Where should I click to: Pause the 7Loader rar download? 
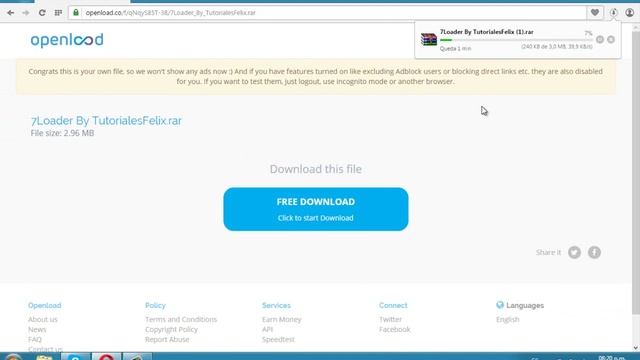click(600, 40)
